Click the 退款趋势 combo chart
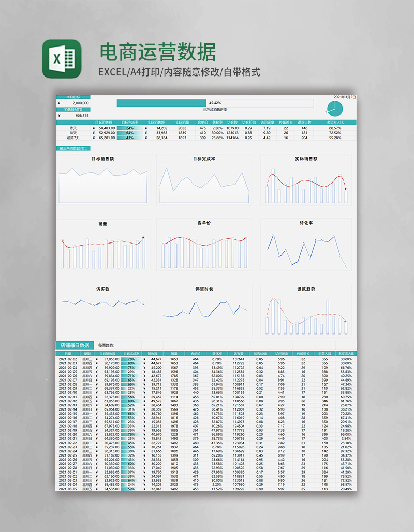The width and height of the screenshot is (414, 532). click(306, 310)
